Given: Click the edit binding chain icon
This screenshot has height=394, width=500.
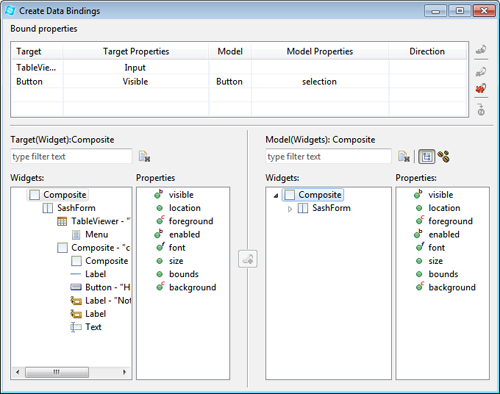Looking at the screenshot, I should click(481, 71).
